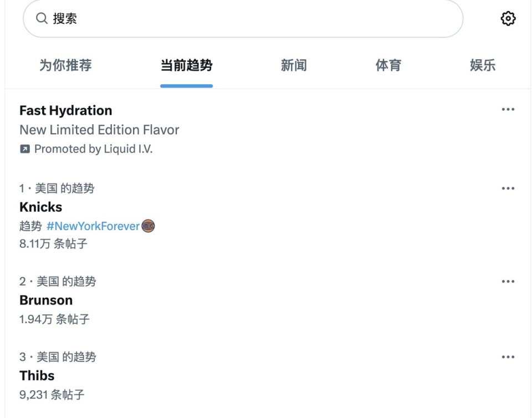Switch to the 体育 tab

pyautogui.click(x=388, y=65)
